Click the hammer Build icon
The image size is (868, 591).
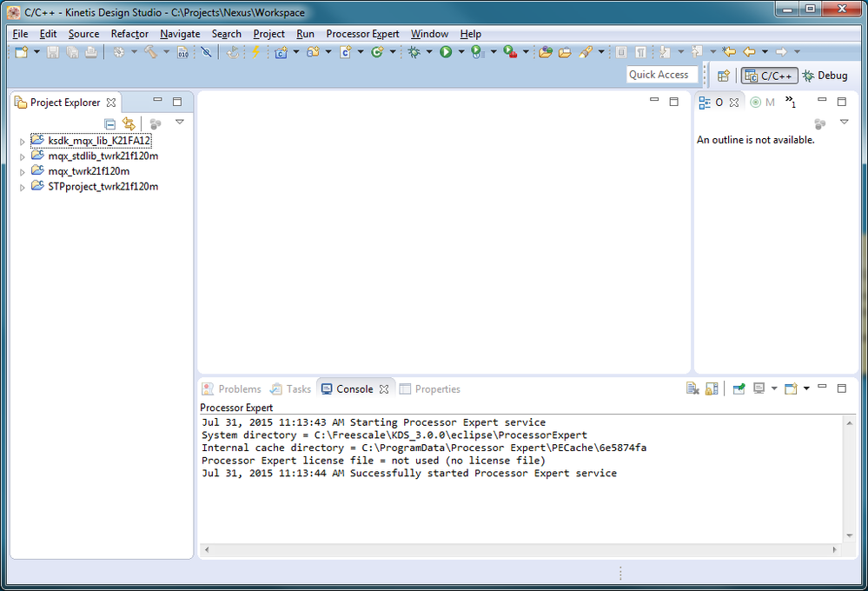point(150,52)
